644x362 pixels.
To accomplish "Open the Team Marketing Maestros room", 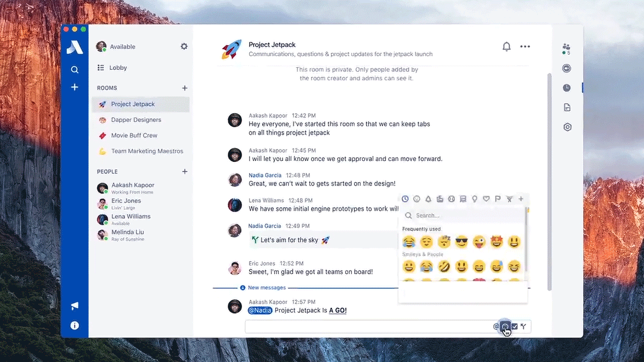I will coord(140,151).
